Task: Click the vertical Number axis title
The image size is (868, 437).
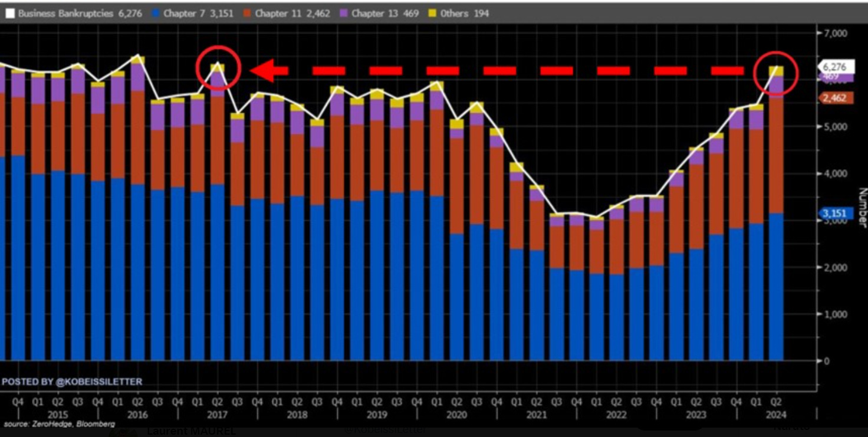Action: pyautogui.click(x=862, y=208)
